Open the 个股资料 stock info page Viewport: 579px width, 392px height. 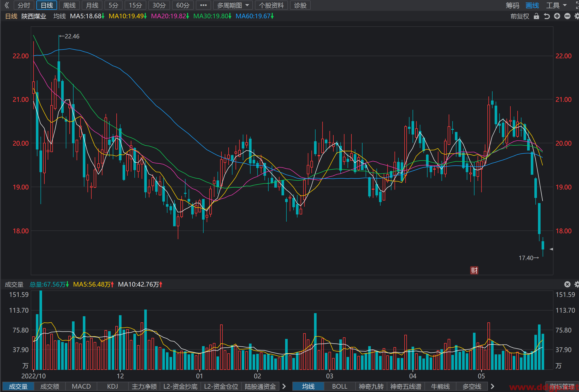pyautogui.click(x=271, y=5)
